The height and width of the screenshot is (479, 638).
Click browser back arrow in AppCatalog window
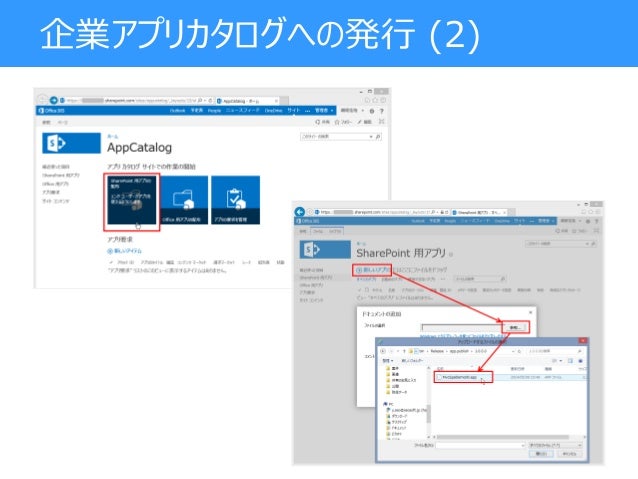click(x=42, y=100)
